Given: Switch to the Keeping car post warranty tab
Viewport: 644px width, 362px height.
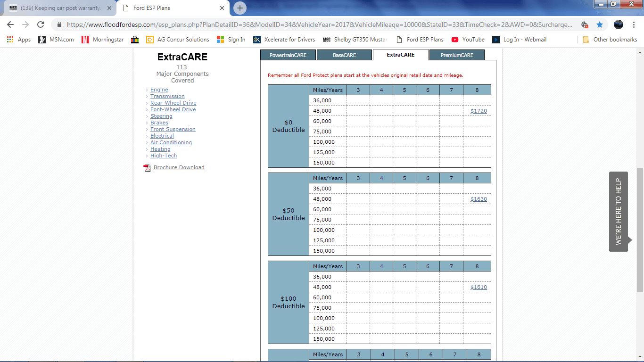Looking at the screenshot, I should click(x=60, y=8).
